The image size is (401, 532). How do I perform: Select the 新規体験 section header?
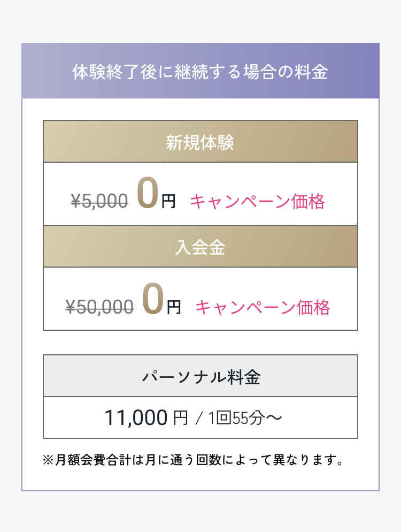point(200,141)
